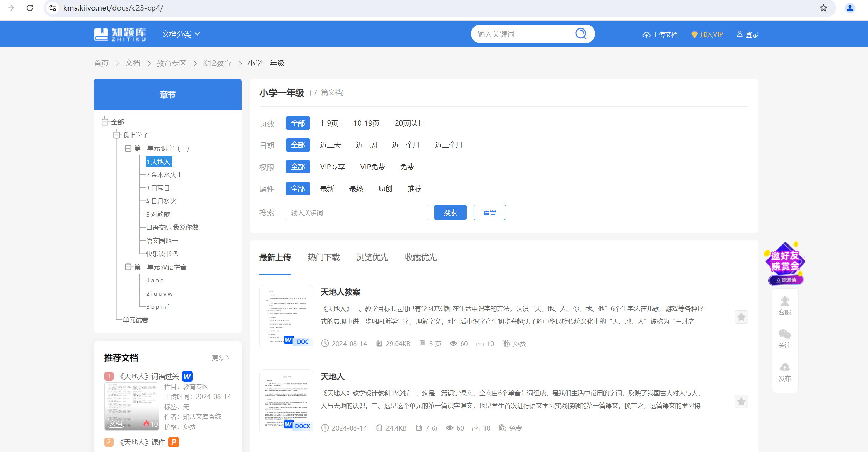Select tree item 口语交际 我说你做
The width and height of the screenshot is (868, 452).
(172, 228)
